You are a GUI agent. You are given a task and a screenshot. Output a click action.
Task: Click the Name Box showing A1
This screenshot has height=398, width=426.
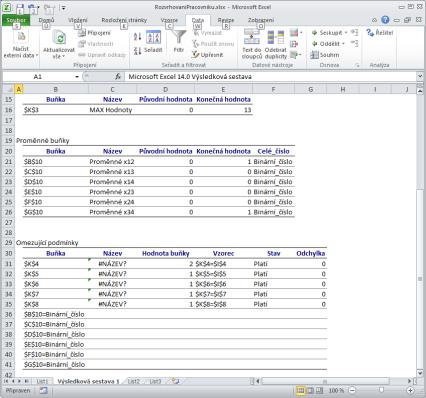pos(38,77)
